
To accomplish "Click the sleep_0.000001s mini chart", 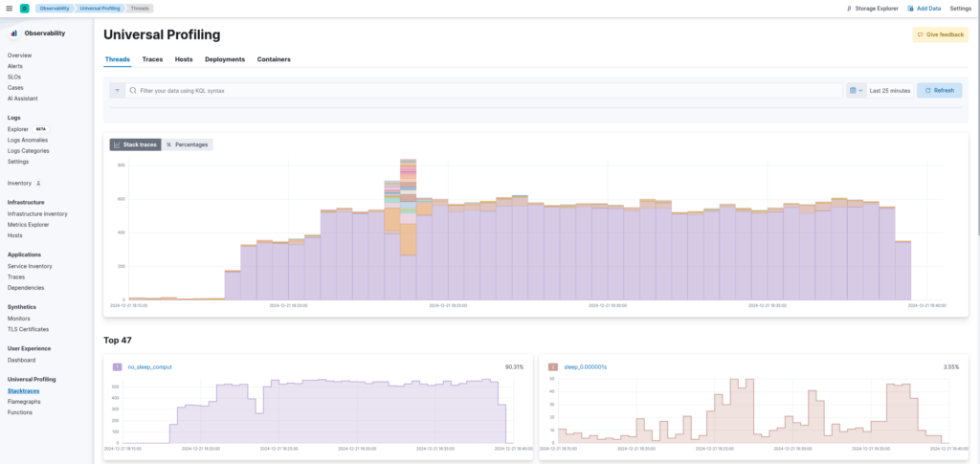I will (753, 411).
